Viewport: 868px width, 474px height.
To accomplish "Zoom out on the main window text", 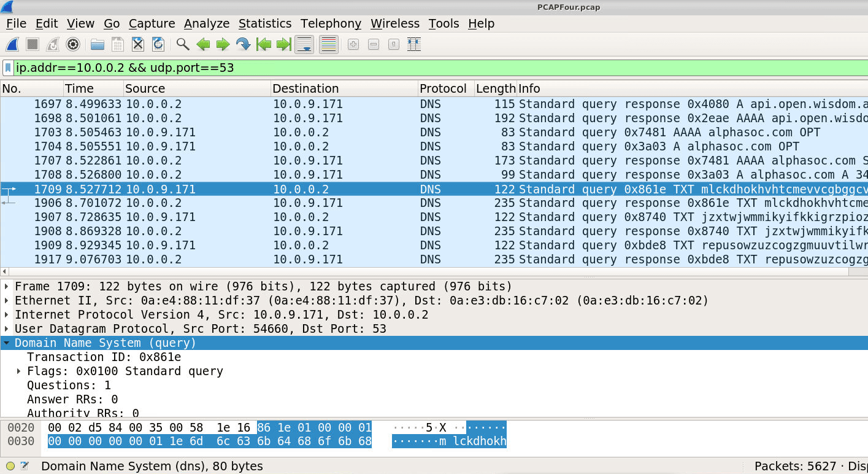I will click(x=374, y=44).
